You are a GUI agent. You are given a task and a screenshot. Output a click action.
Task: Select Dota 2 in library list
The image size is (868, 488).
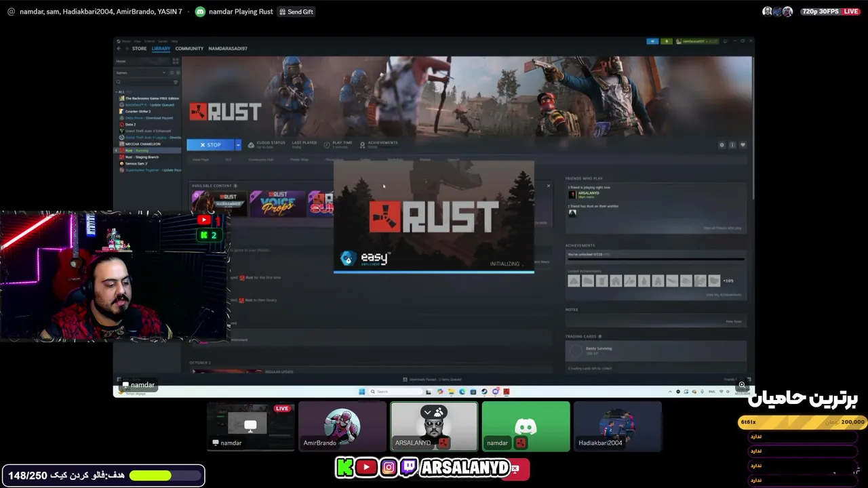coord(130,124)
